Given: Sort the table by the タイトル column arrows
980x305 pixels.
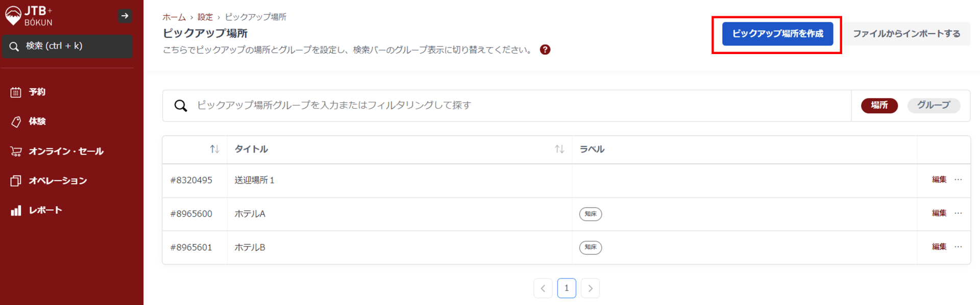Looking at the screenshot, I should (x=559, y=149).
